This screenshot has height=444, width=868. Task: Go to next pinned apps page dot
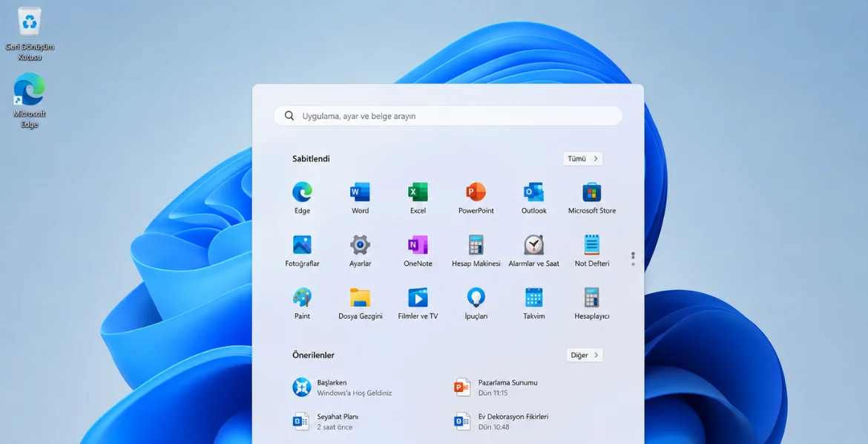[x=633, y=264]
